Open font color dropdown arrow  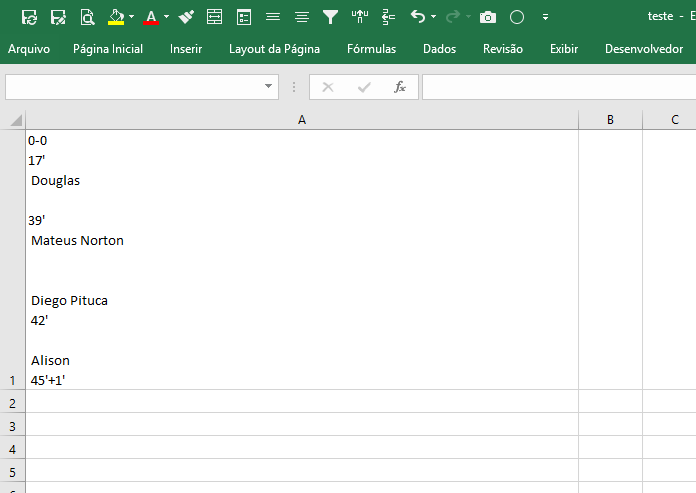click(166, 17)
